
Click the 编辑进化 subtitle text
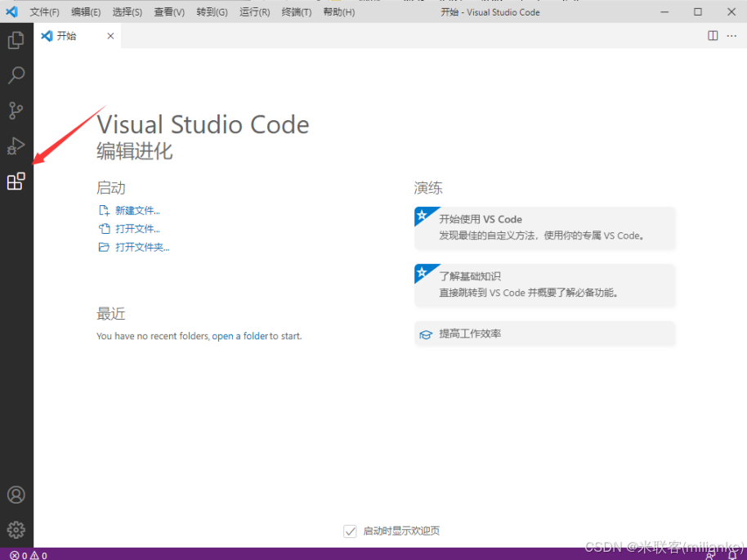(x=135, y=151)
